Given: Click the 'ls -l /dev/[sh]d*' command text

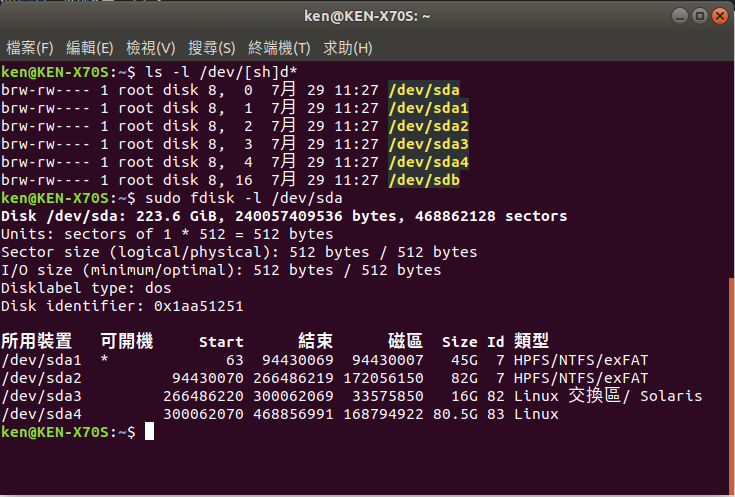Looking at the screenshot, I should click(x=221, y=72).
